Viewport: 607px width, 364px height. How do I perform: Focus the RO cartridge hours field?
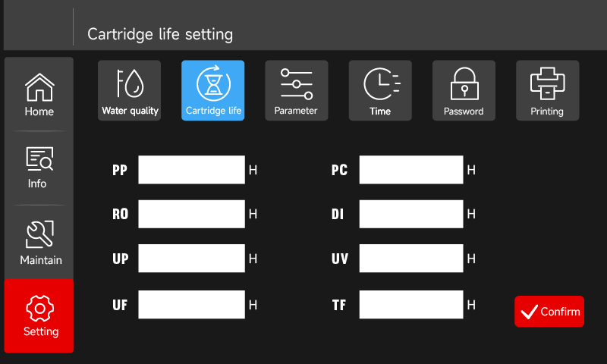pyautogui.click(x=192, y=214)
